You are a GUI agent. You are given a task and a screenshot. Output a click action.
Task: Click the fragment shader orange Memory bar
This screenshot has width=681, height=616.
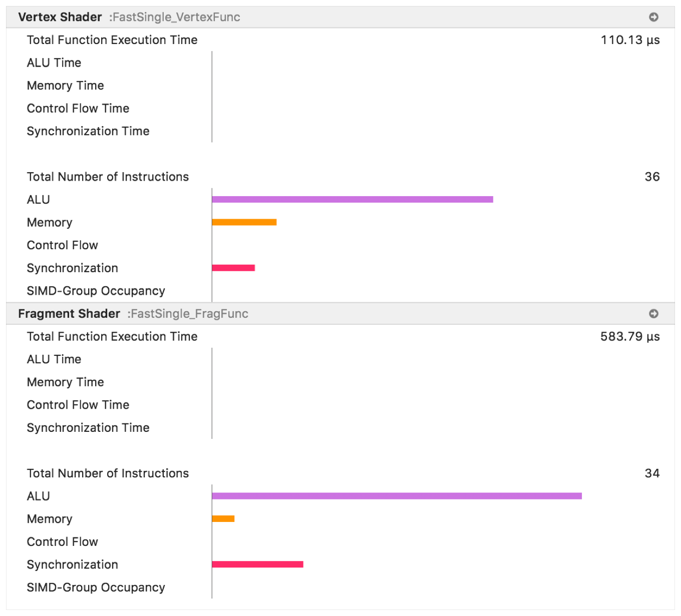pyautogui.click(x=223, y=519)
